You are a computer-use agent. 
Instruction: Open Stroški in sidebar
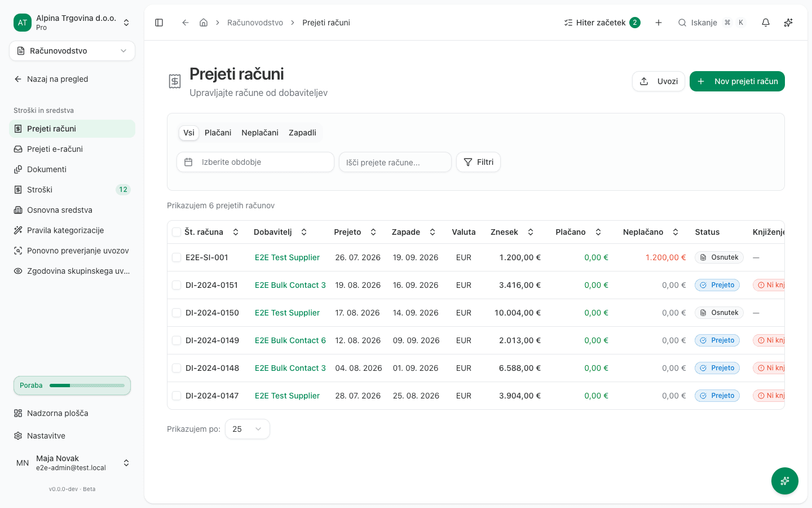click(72, 190)
